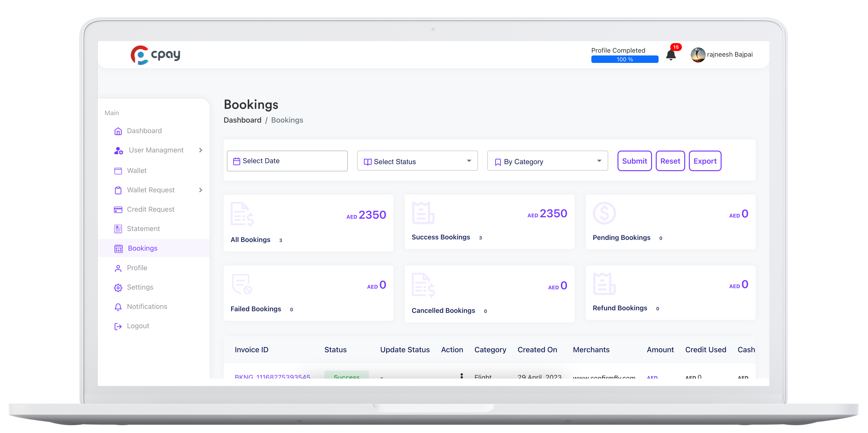Click the red 15 notification badge

coord(676,47)
